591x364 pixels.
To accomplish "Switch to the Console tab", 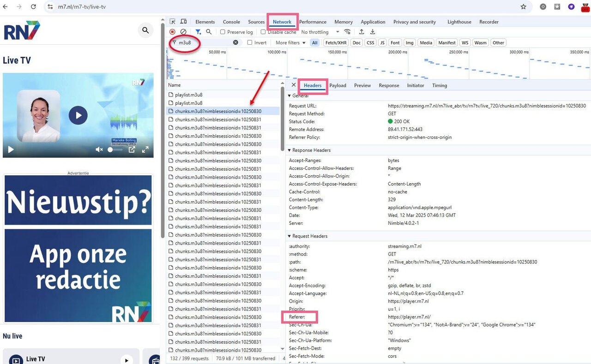I will (231, 22).
